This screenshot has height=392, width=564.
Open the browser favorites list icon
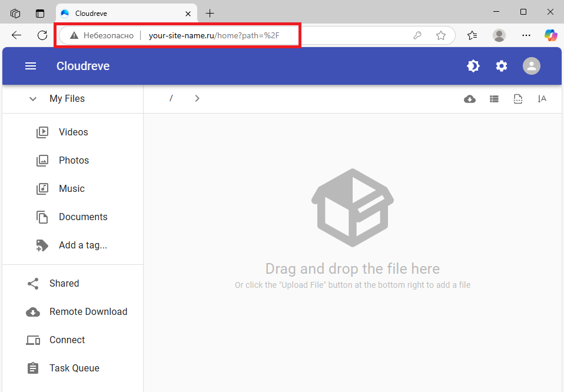[472, 35]
